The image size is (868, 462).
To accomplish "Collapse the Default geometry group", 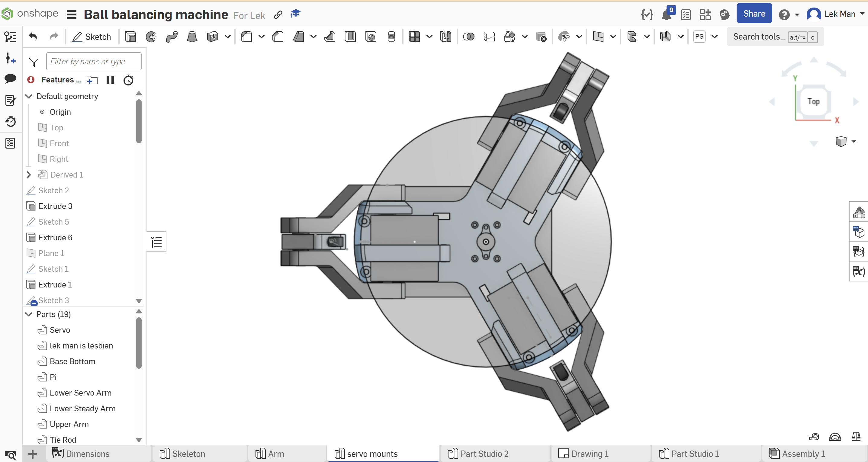I will [x=29, y=96].
